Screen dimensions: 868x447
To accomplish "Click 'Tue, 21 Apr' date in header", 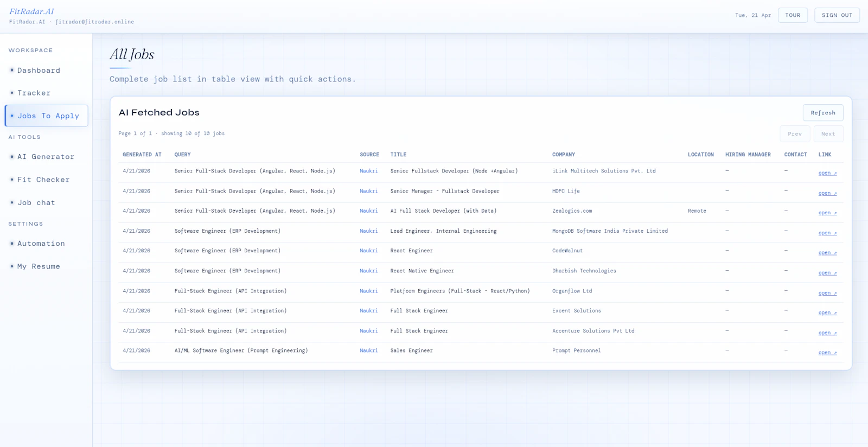I will click(x=753, y=15).
